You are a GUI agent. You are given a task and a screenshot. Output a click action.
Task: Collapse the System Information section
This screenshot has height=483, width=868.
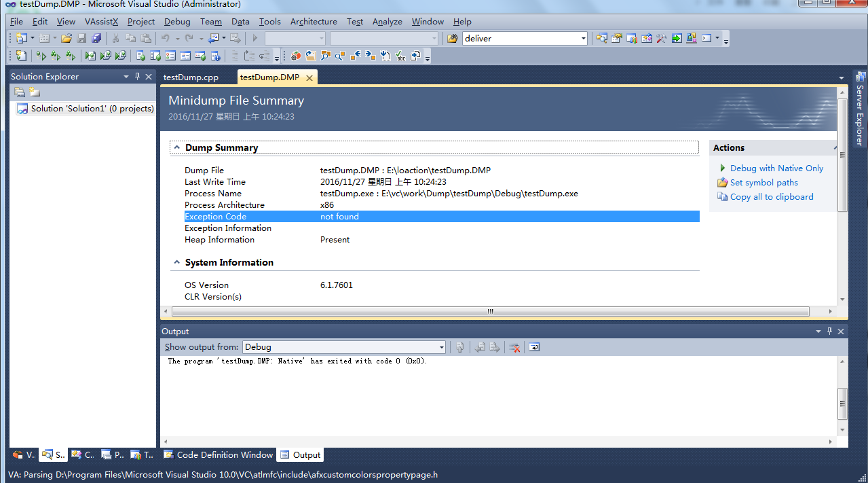click(176, 262)
